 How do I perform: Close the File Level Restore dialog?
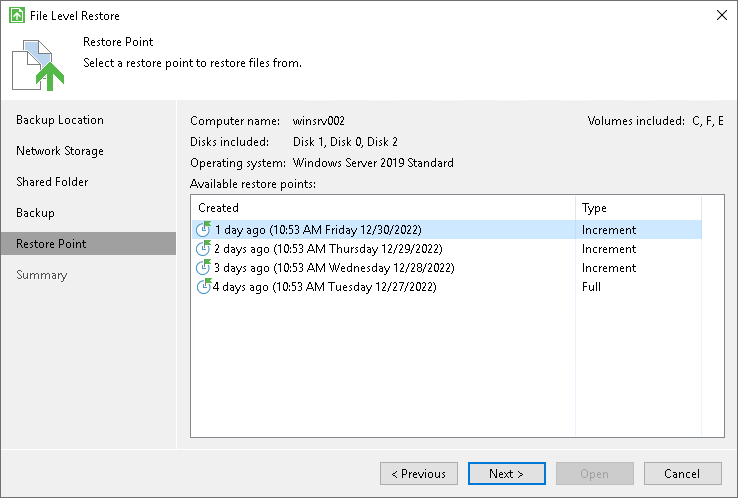722,15
